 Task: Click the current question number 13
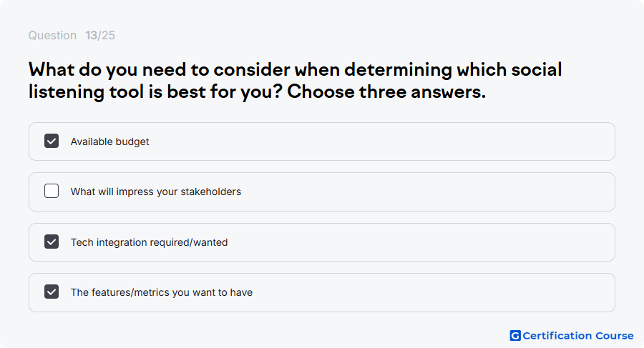pos(91,35)
